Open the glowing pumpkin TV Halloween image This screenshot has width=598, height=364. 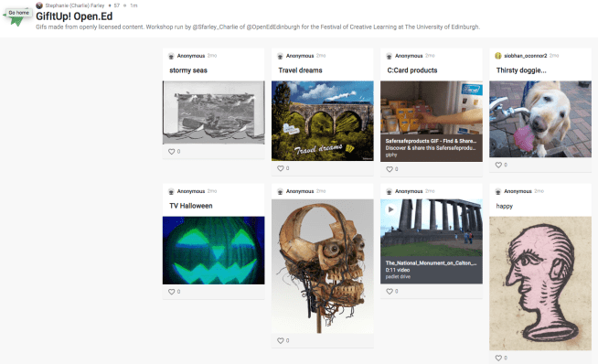click(214, 251)
